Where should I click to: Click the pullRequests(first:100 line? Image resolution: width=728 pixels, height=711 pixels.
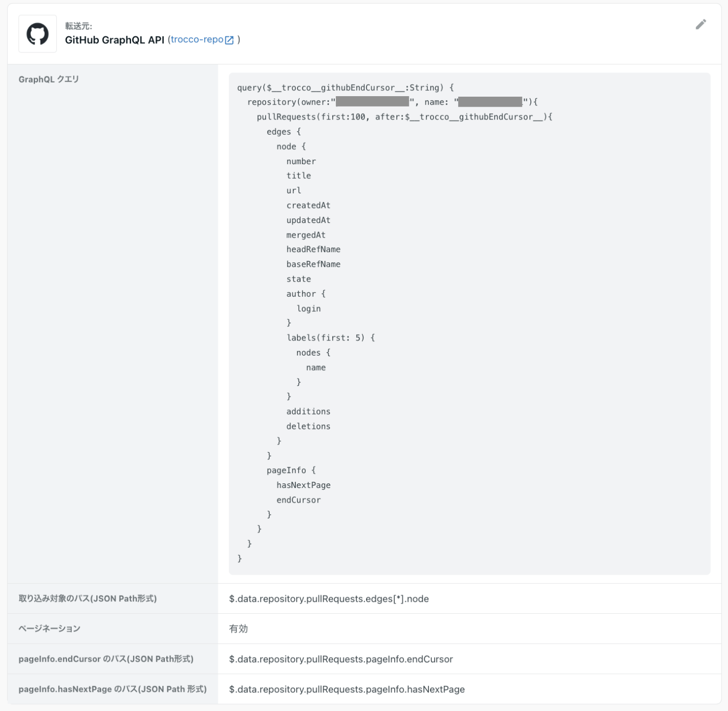(x=405, y=117)
